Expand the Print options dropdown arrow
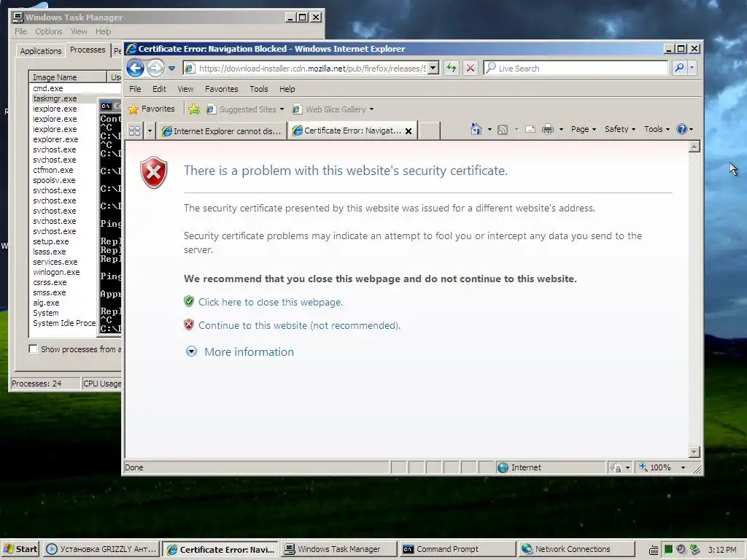This screenshot has width=747, height=560. 561,130
